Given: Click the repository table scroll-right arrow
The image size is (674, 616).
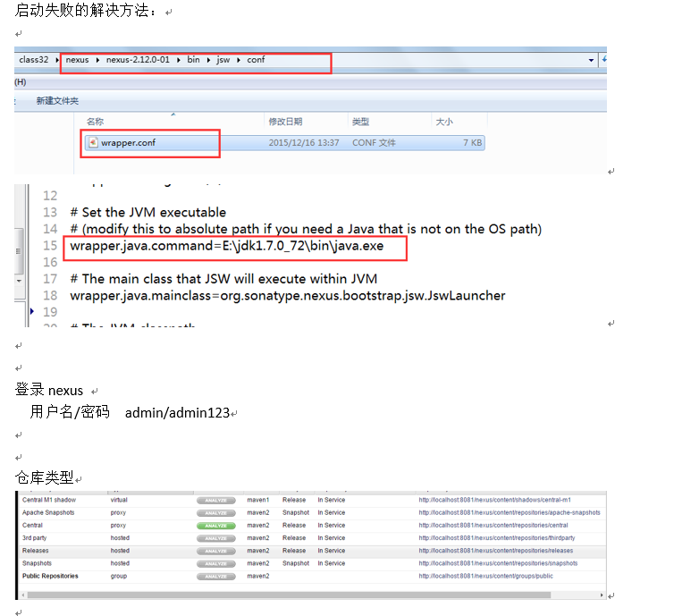Looking at the screenshot, I should [x=602, y=595].
